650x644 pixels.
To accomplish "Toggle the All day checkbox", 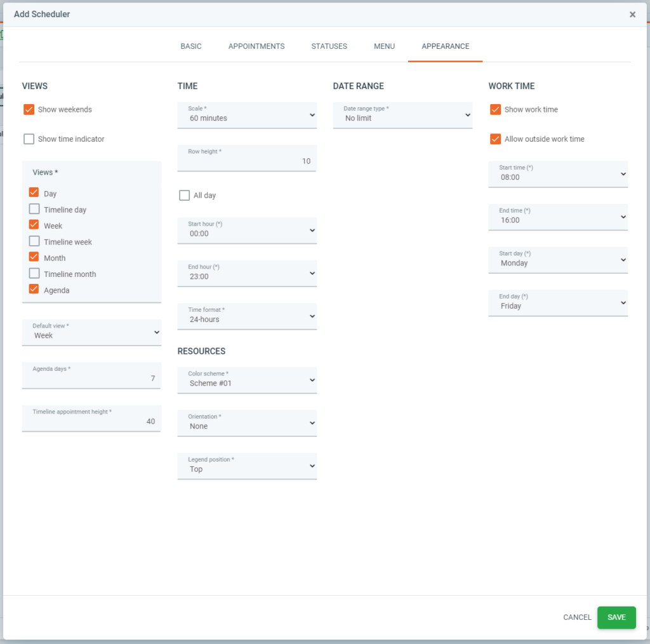I will (x=185, y=196).
